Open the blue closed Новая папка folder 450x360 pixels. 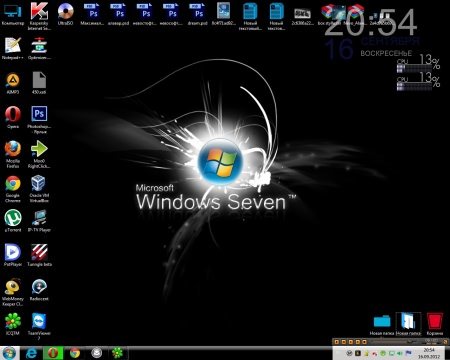[x=382, y=325]
